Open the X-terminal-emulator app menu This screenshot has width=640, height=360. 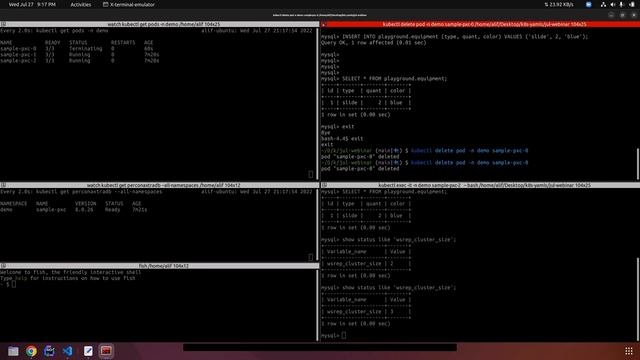[129, 4]
